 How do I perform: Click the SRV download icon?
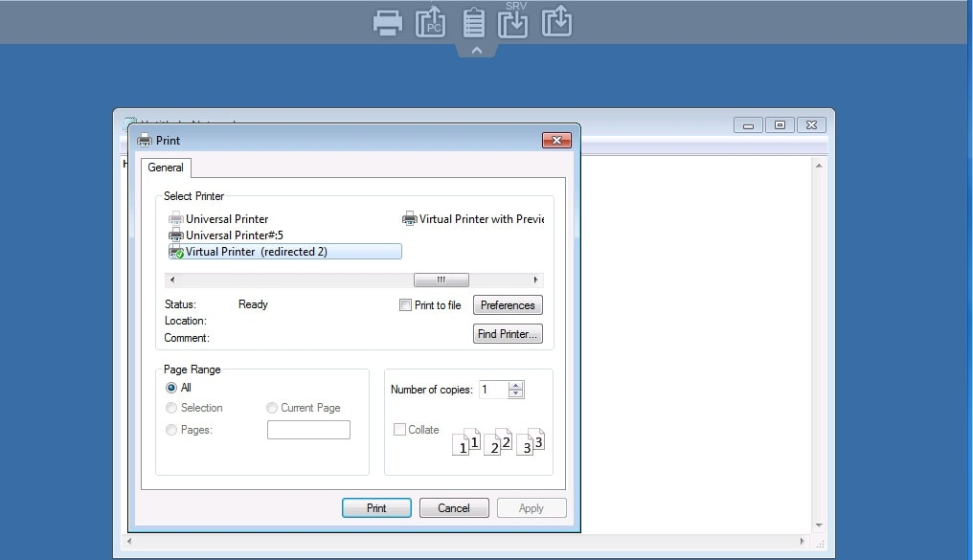[514, 22]
